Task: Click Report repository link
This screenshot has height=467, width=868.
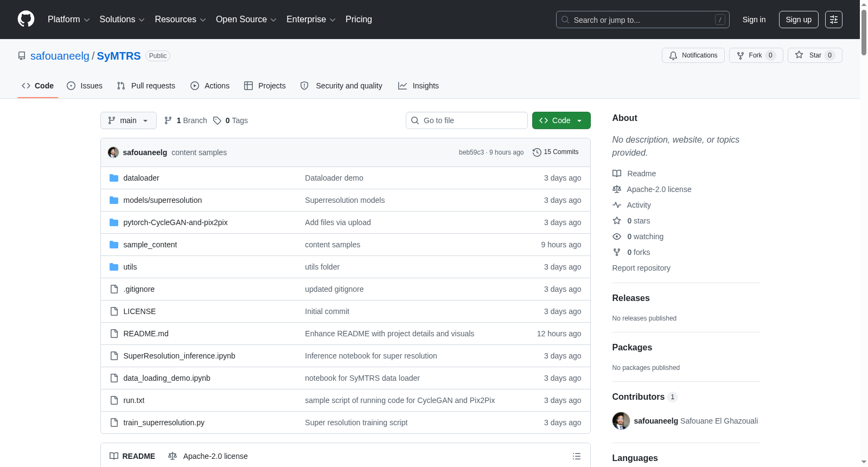Action: click(x=641, y=268)
